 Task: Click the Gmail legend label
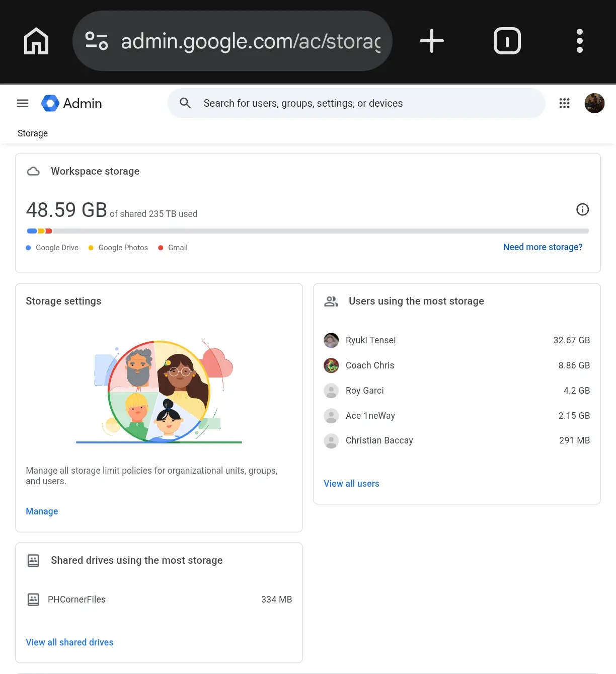pyautogui.click(x=178, y=248)
